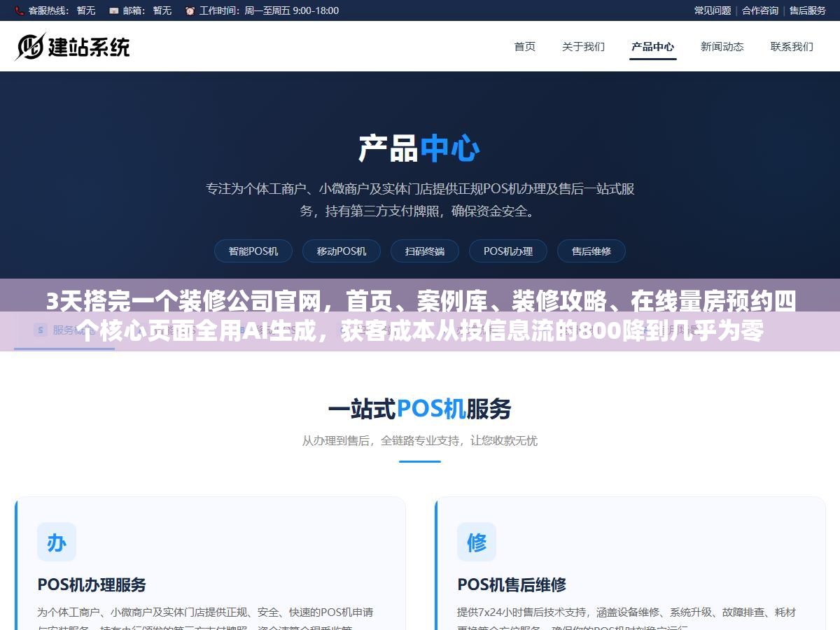Click the phone icon beside 客服热线
This screenshot has width=840, height=630.
pyautogui.click(x=19, y=10)
